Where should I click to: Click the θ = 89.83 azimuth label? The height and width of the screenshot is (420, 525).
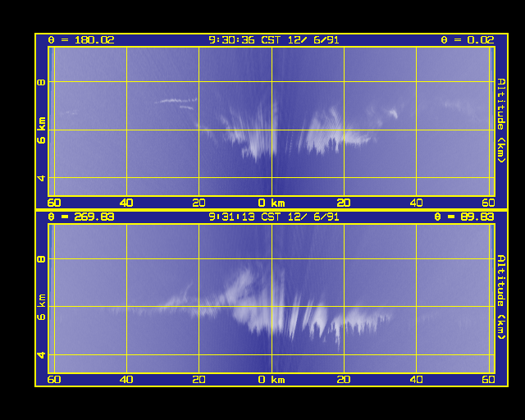click(x=464, y=217)
